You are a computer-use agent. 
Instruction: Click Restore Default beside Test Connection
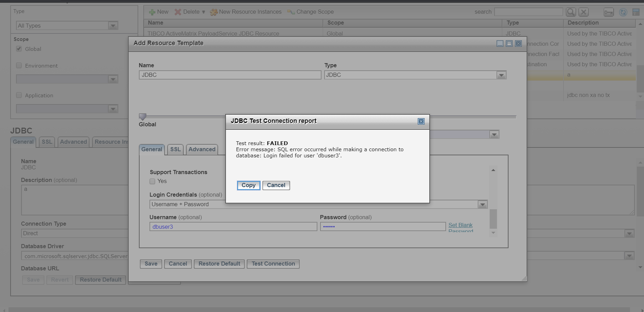click(x=219, y=264)
